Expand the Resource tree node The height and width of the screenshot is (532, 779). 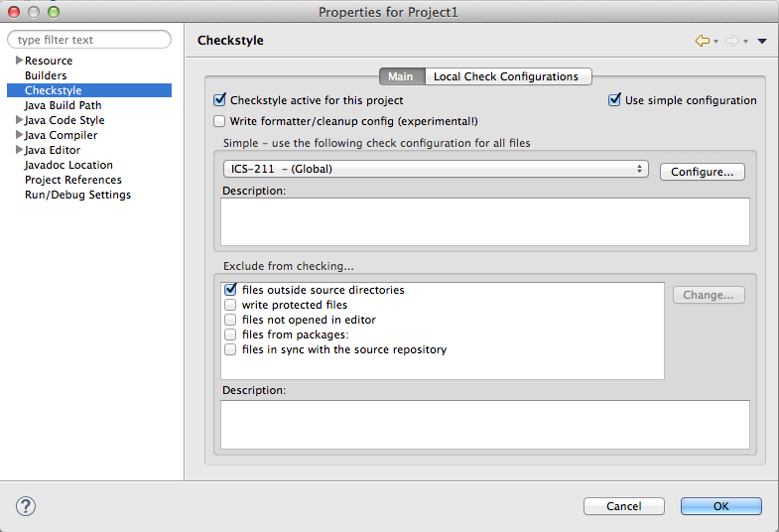[x=19, y=61]
